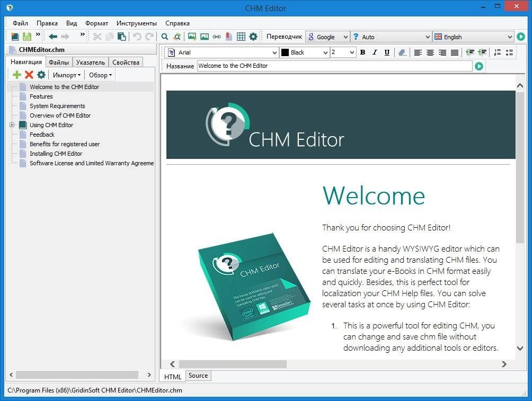Open the Формат menu
This screenshot has width=532, height=401.
pyautogui.click(x=96, y=23)
